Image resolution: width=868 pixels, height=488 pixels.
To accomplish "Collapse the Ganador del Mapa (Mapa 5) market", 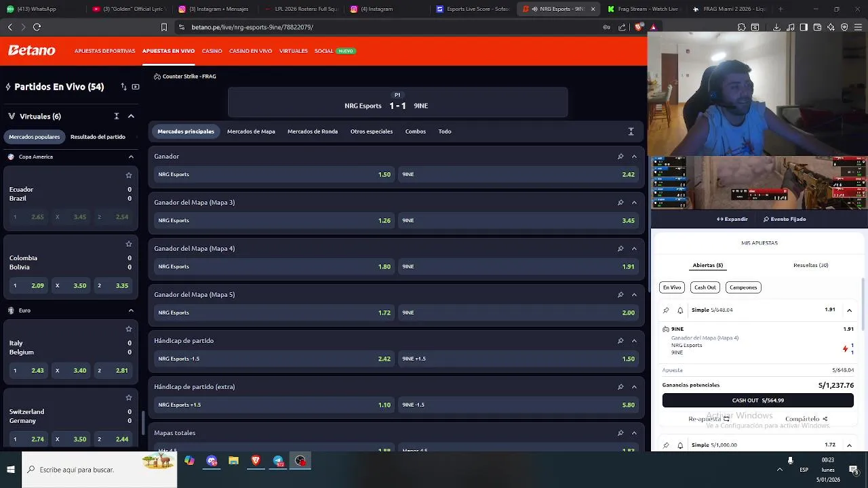I will 634,295.
